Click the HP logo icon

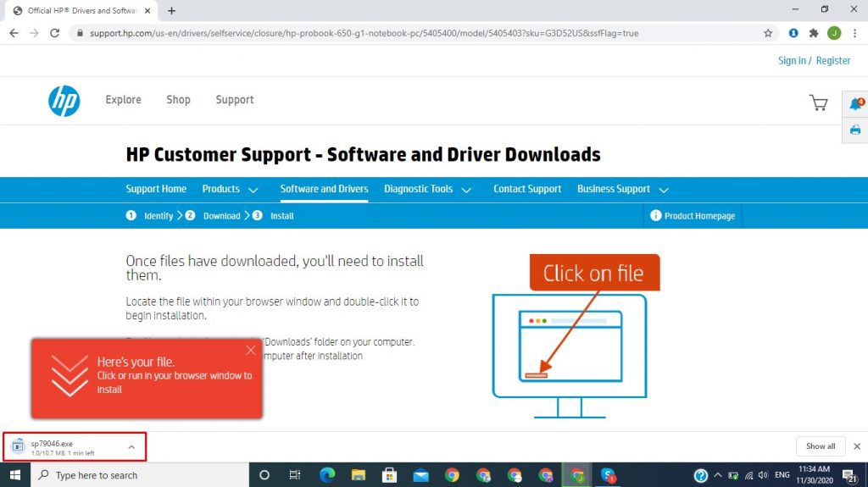(64, 101)
